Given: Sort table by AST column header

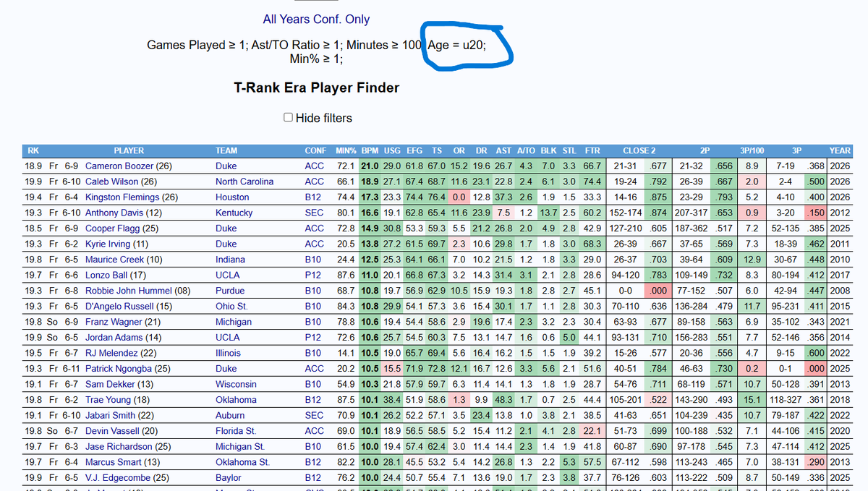Looking at the screenshot, I should 503,150.
